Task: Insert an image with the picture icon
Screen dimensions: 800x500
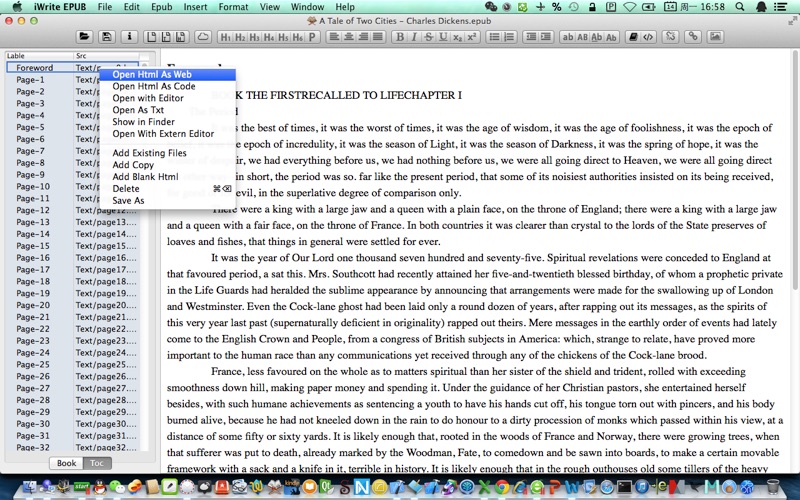Action: 716,37
